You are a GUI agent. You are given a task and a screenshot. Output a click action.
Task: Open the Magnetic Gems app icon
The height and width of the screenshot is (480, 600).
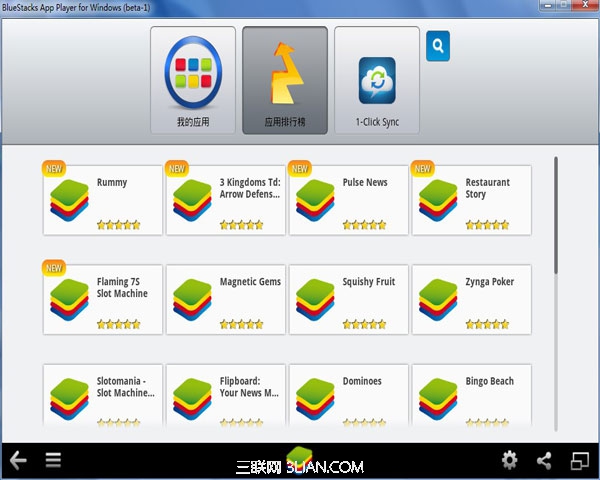pos(192,300)
